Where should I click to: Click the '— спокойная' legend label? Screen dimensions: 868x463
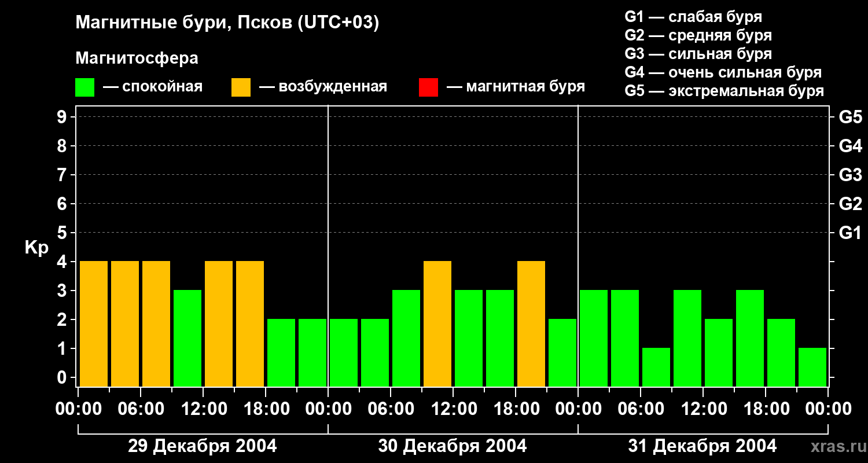(x=153, y=87)
